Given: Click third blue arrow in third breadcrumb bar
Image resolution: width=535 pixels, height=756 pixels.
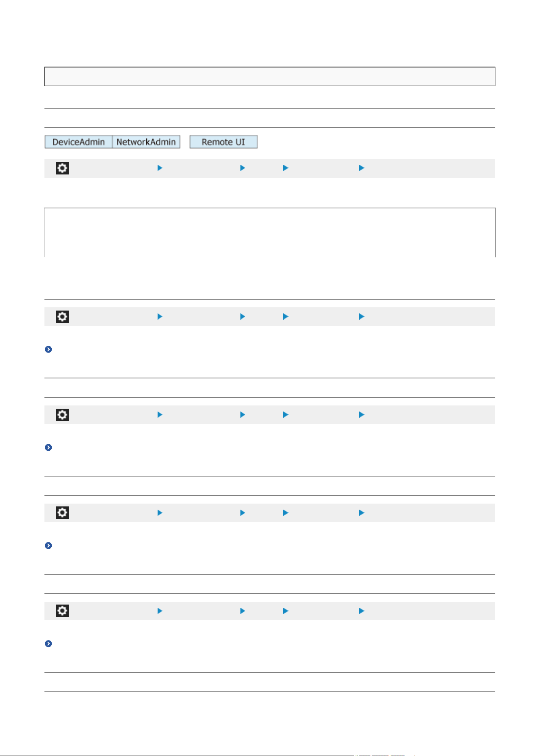Looking at the screenshot, I should tap(286, 415).
